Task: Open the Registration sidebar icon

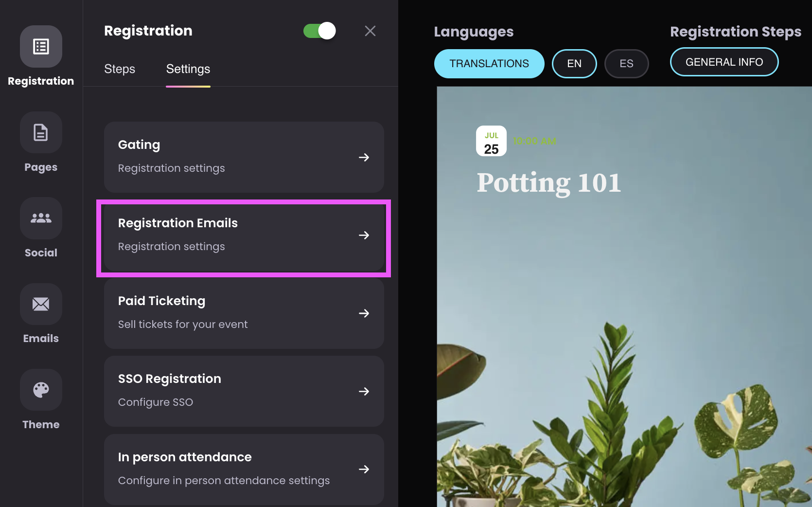Action: coord(41,47)
